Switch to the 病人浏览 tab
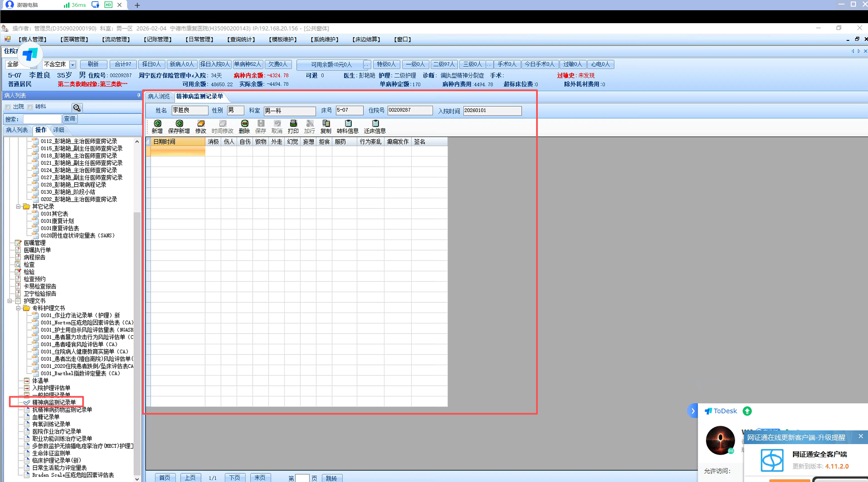868x482 pixels. 159,96
